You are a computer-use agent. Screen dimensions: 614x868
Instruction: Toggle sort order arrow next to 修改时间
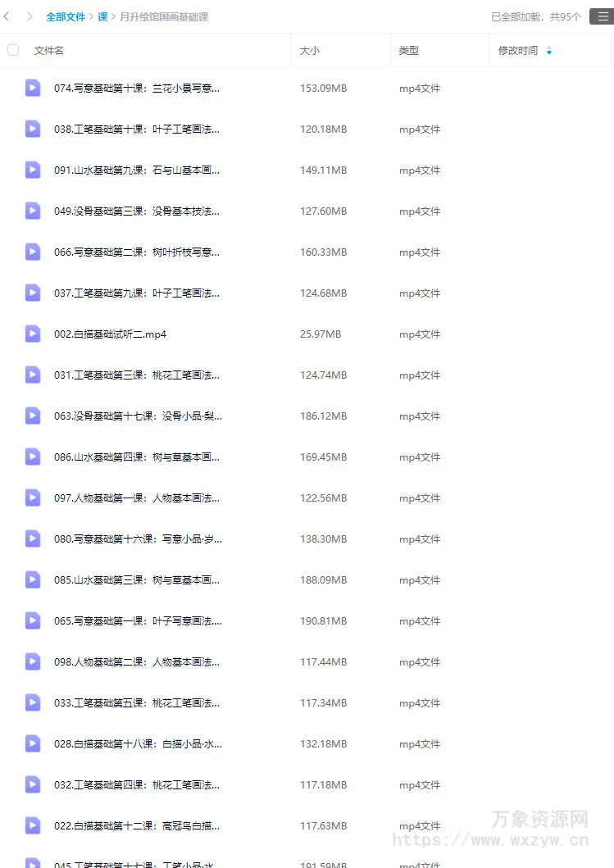[549, 50]
